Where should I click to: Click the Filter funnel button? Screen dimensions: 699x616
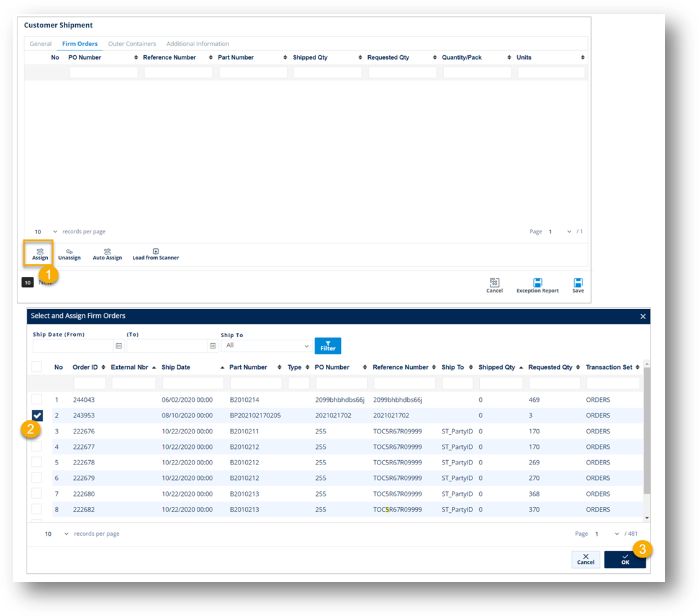(x=328, y=346)
